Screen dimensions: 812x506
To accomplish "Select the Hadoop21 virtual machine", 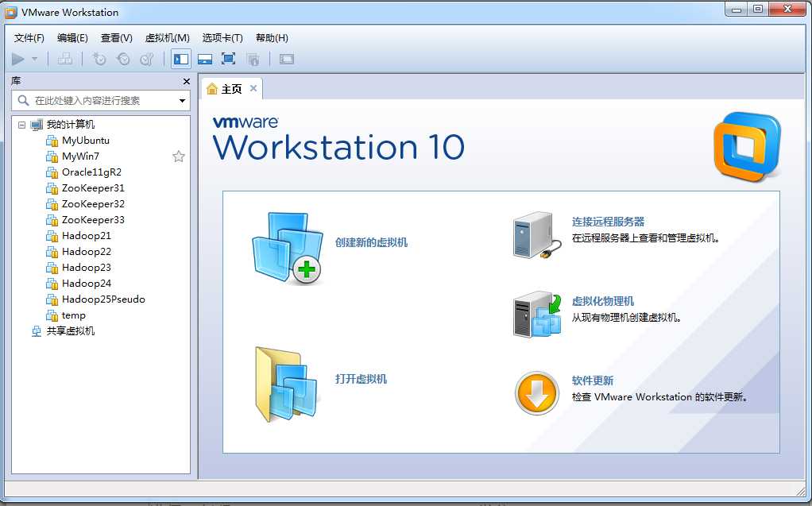I will [x=87, y=236].
